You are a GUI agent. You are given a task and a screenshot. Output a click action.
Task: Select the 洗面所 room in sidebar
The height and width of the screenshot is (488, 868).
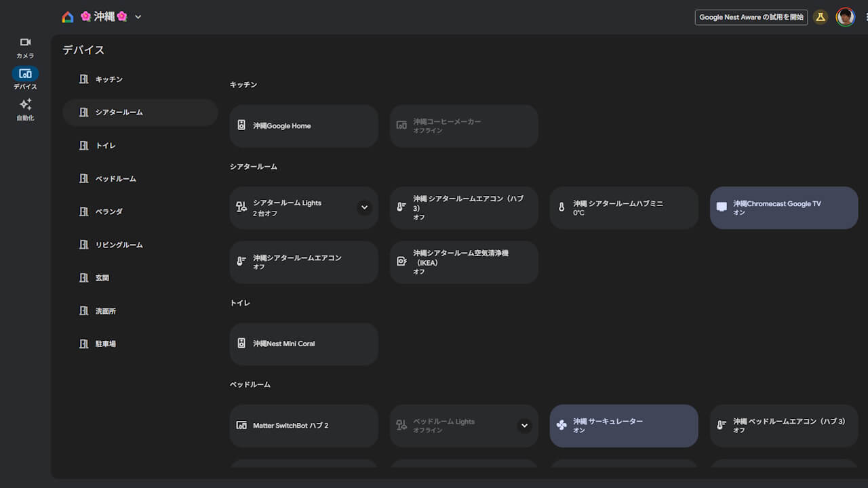(x=140, y=311)
